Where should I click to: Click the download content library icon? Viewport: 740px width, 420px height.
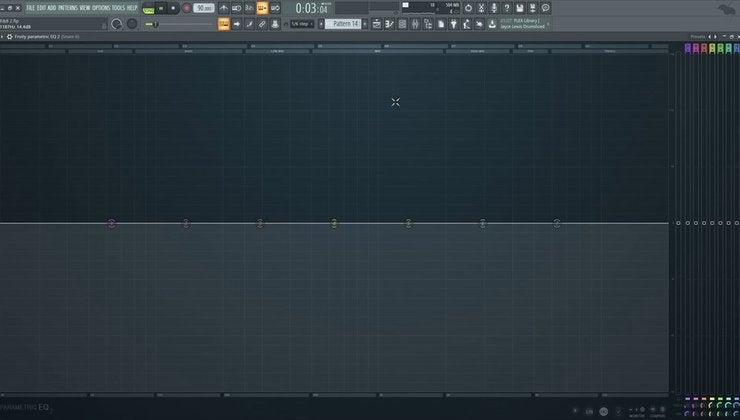492,24
